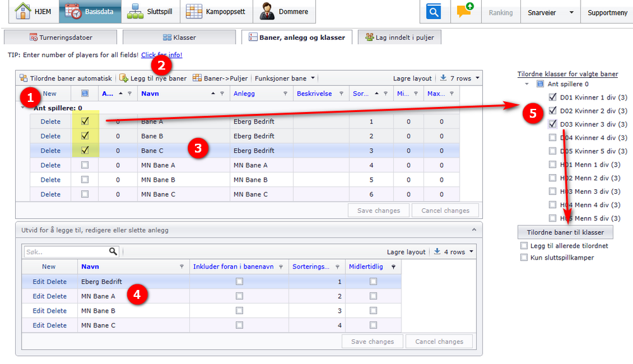The image size is (633, 364).
Task: Collapse the Ant spillere: 0 row group
Action: tap(23, 108)
